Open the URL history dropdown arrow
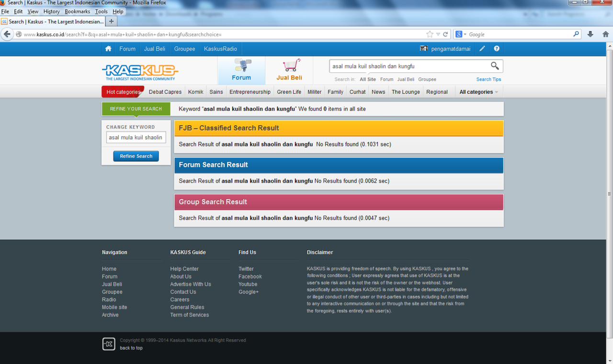Viewport: 613px width, 364px height. click(x=438, y=34)
